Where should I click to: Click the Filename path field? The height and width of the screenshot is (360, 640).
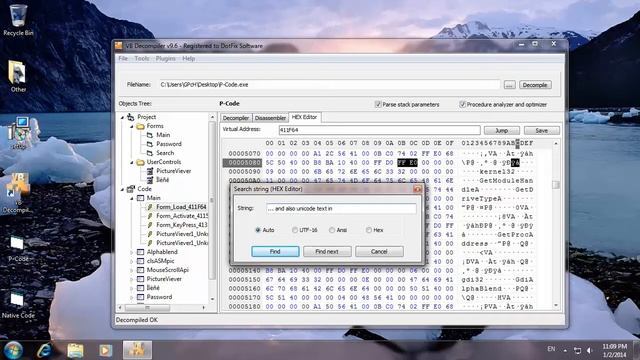(x=330, y=85)
